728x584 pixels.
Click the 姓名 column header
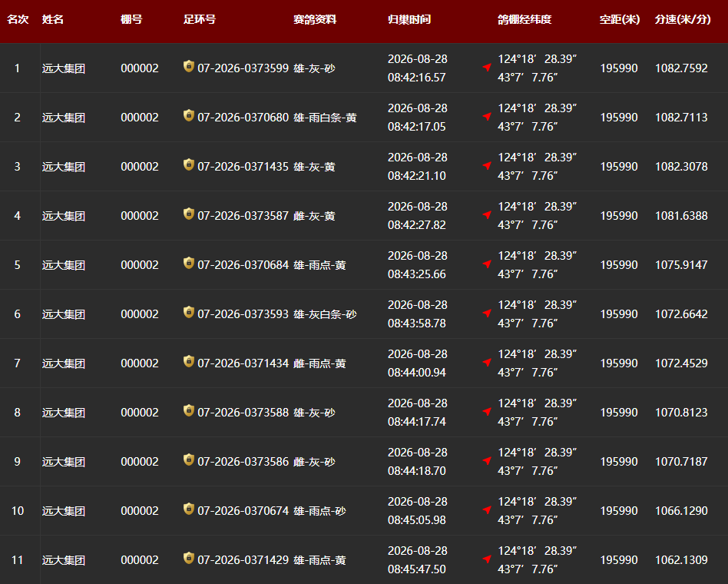53,19
